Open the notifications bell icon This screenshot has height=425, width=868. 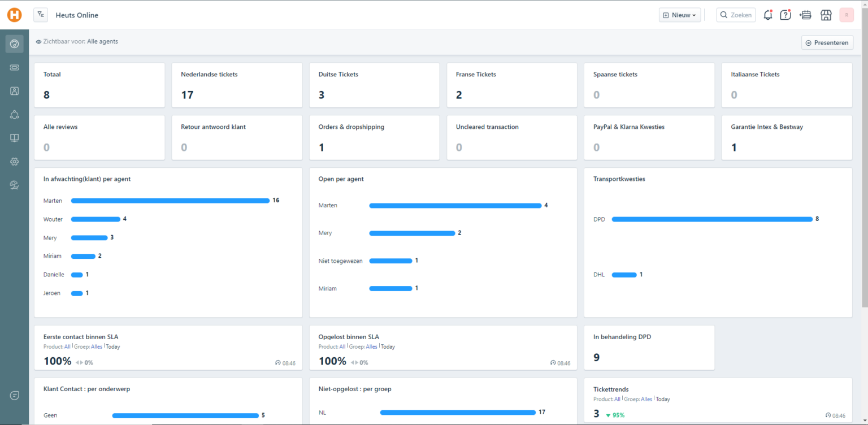pyautogui.click(x=767, y=15)
